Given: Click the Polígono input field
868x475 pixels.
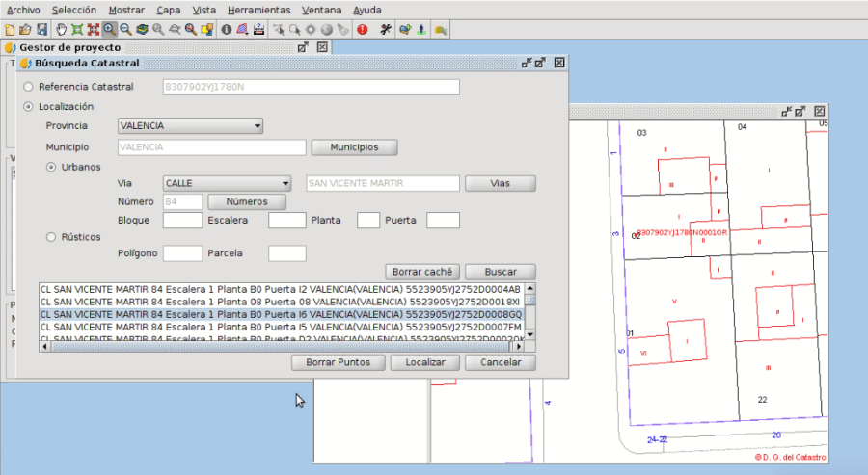Looking at the screenshot, I should pos(182,253).
